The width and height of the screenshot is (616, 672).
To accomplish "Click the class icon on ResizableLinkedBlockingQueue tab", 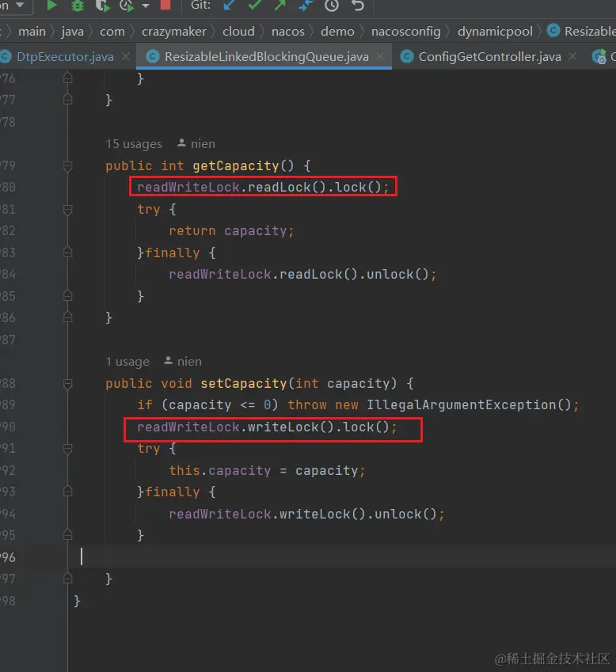I will click(153, 56).
